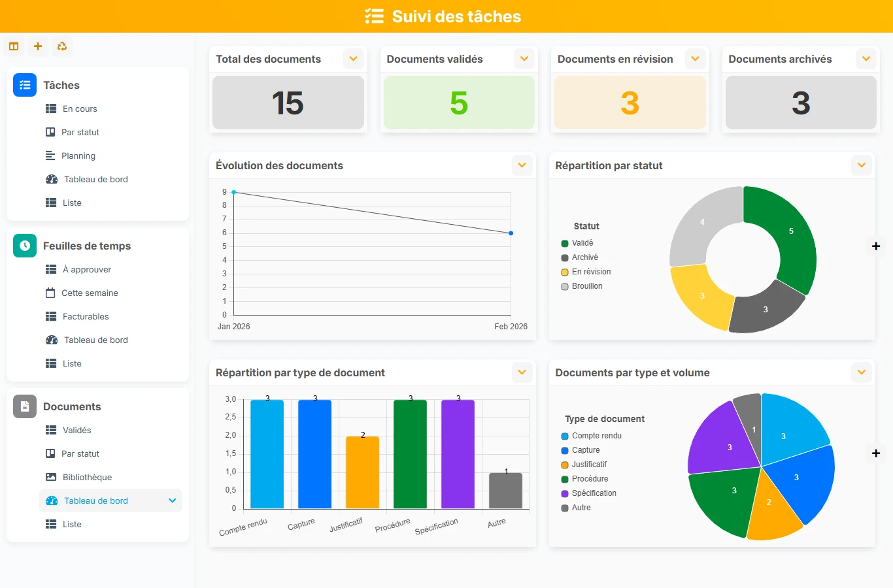Screen dimensions: 893x588
Task: Open Répartition par type de document dropdown
Action: (x=522, y=372)
